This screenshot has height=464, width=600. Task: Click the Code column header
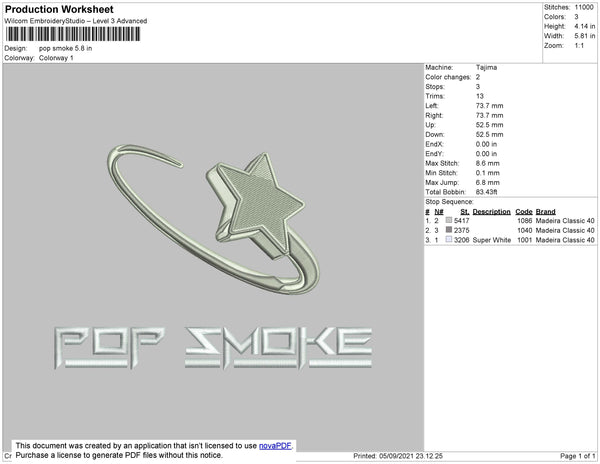coord(524,212)
